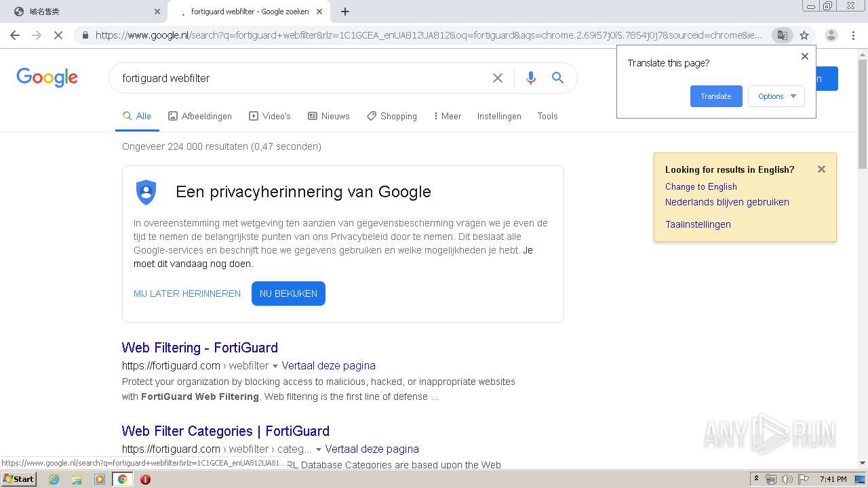
Task: Click the NU BEKIJKEN button
Action: (x=288, y=293)
